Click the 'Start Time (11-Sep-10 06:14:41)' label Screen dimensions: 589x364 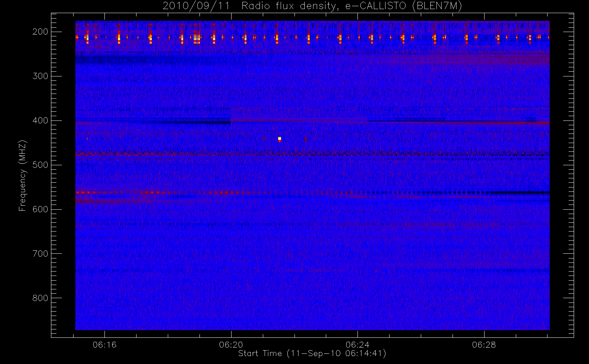(312, 354)
